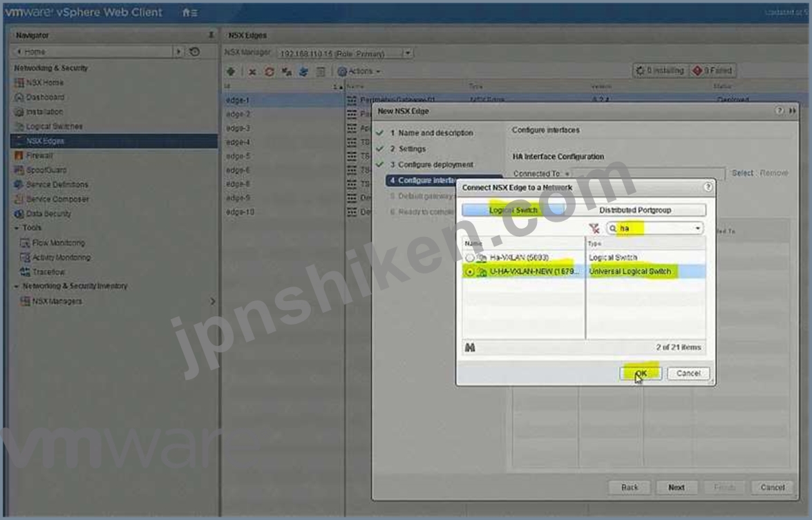
Task: Click the list view toolbar icon
Action: coord(321,71)
